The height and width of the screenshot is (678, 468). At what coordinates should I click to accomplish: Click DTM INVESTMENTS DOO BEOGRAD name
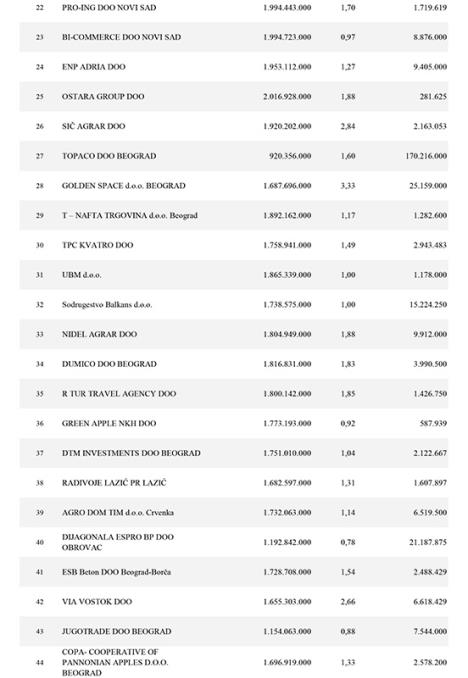click(x=131, y=453)
